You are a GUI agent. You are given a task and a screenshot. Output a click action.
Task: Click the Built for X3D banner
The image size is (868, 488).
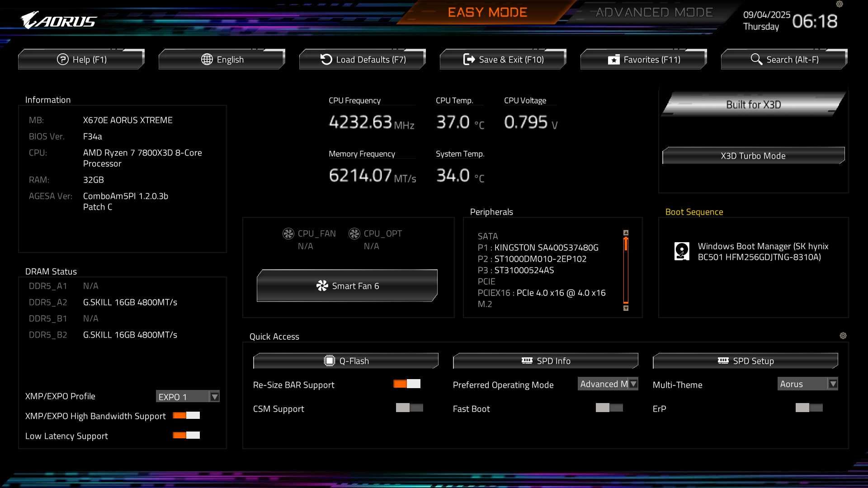753,104
